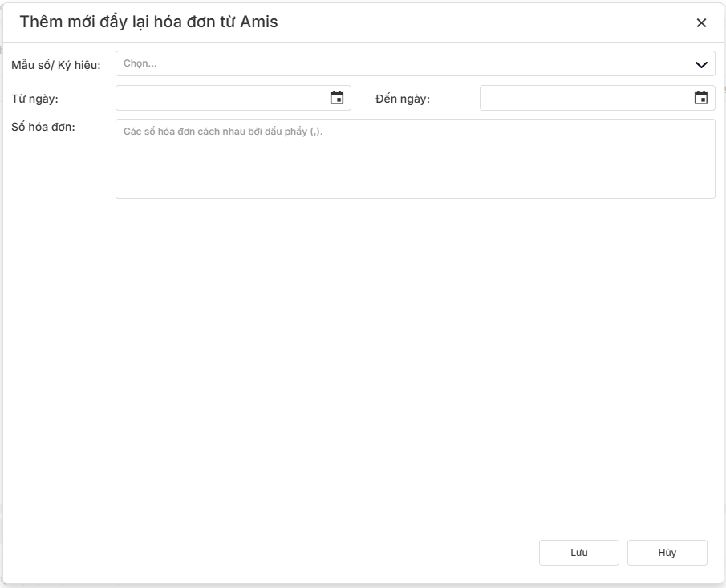Viewport: 726px width, 588px height.
Task: Click the 'Từ ngày:' label
Action: pyautogui.click(x=35, y=99)
